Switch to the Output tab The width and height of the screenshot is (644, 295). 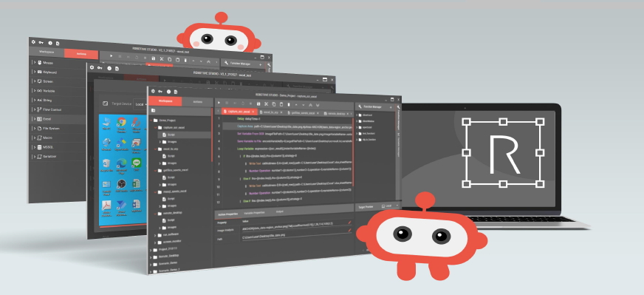279,212
